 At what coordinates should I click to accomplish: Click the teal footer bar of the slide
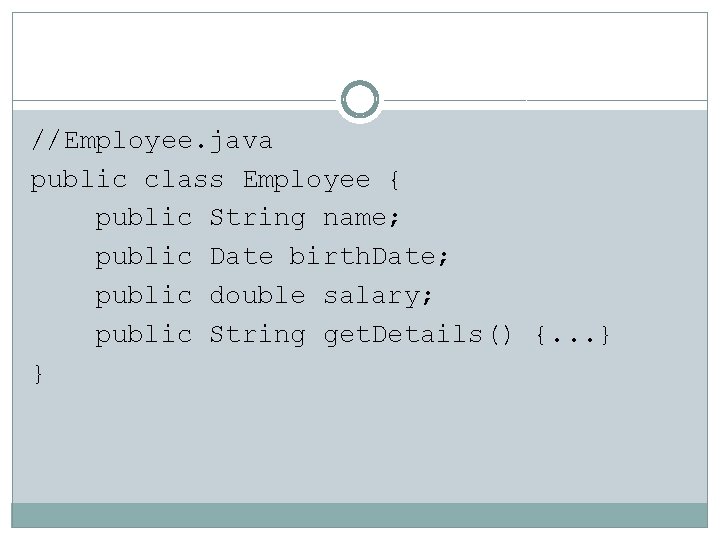pyautogui.click(x=360, y=515)
